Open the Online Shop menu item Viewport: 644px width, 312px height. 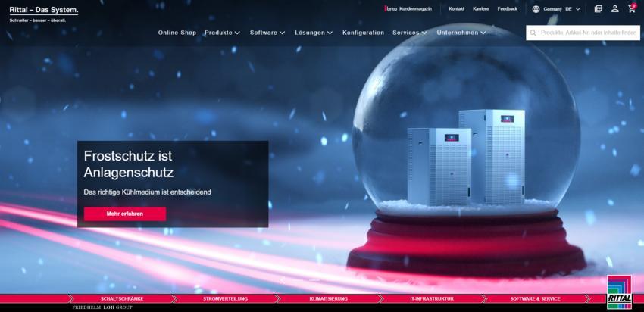click(x=177, y=33)
